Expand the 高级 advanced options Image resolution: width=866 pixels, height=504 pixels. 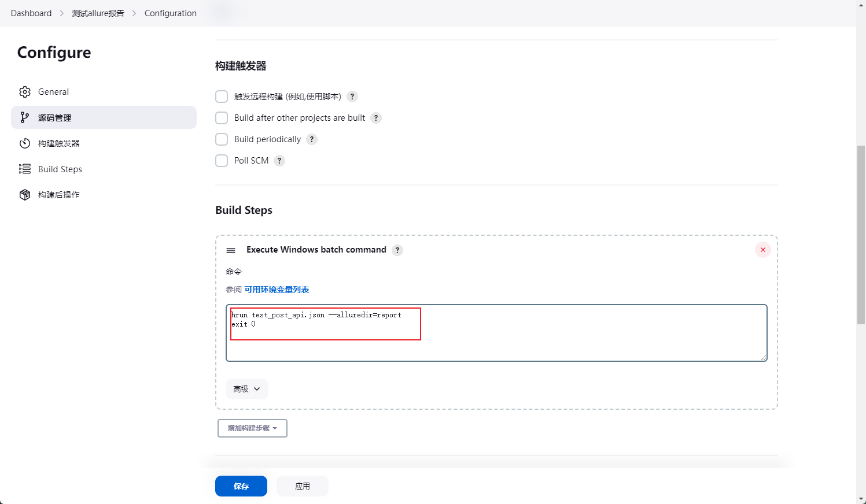point(247,389)
